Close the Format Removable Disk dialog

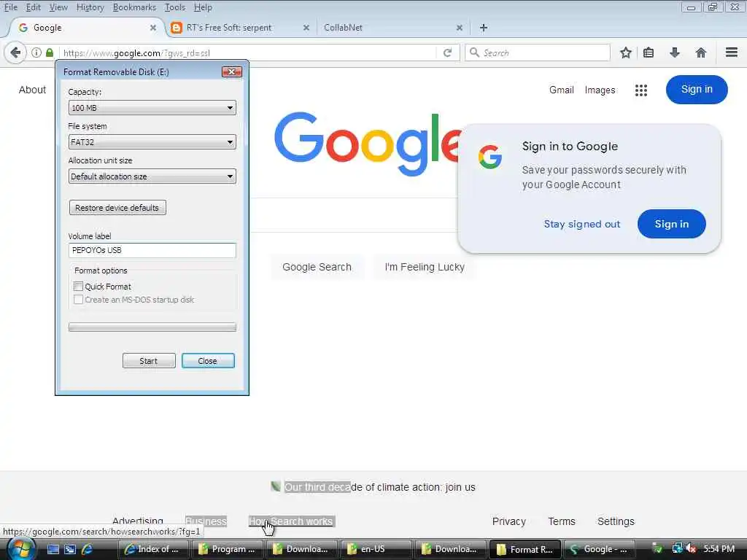pyautogui.click(x=232, y=72)
